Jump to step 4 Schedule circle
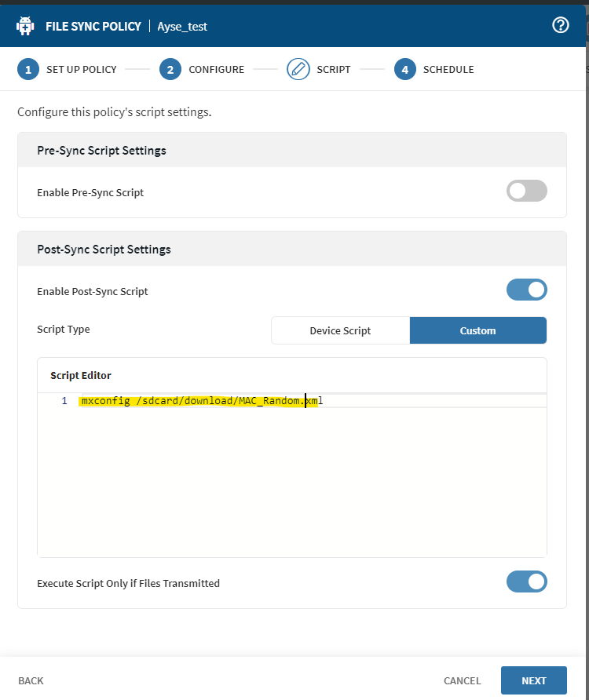Screen dimensions: 589x700 click(x=405, y=70)
